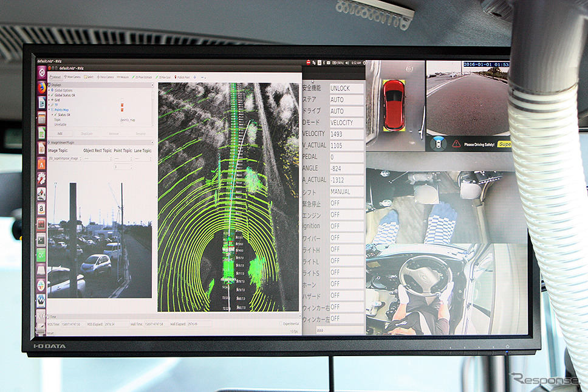Launch the Terminal from the dock

point(41,239)
